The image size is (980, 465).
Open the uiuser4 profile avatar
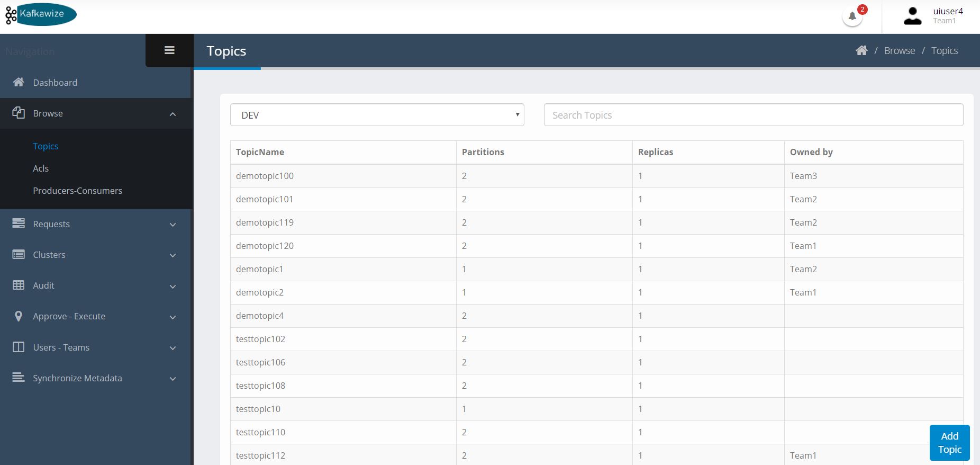(912, 16)
